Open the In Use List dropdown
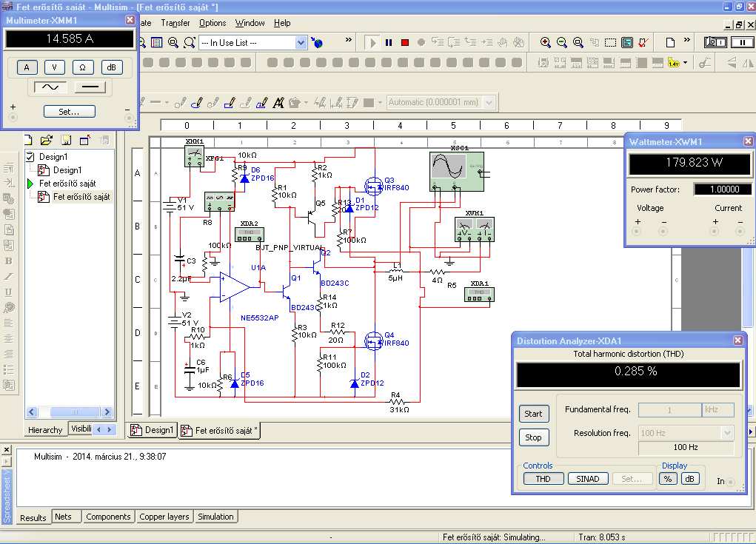 [x=301, y=43]
